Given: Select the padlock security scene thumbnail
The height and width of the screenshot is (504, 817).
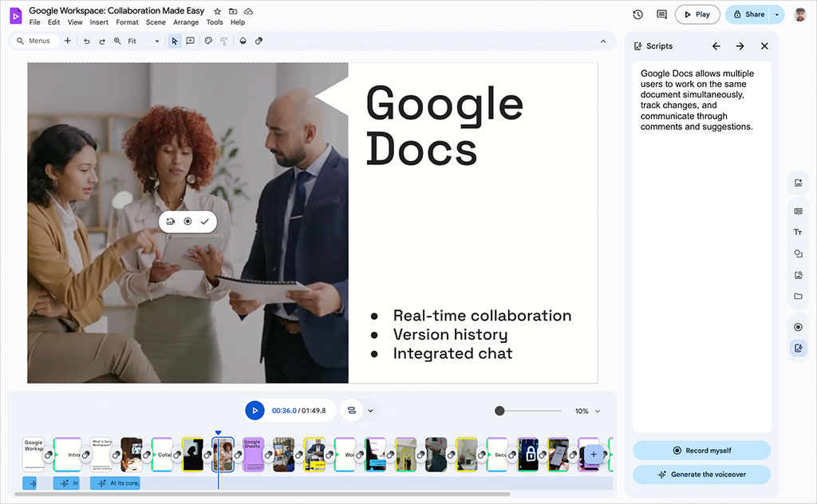Looking at the screenshot, I should (x=528, y=454).
